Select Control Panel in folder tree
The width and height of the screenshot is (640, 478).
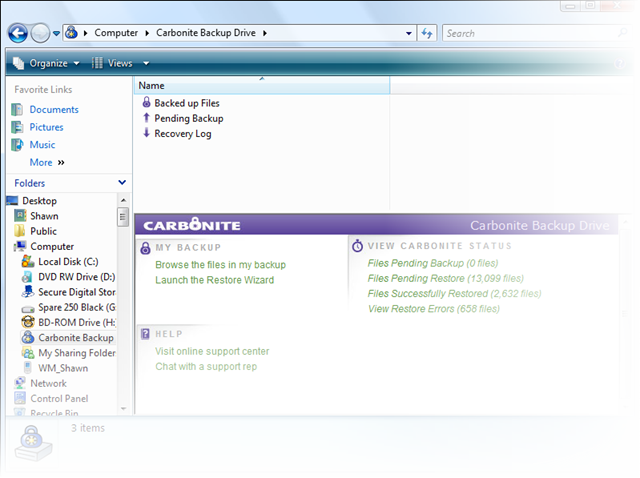click(59, 399)
